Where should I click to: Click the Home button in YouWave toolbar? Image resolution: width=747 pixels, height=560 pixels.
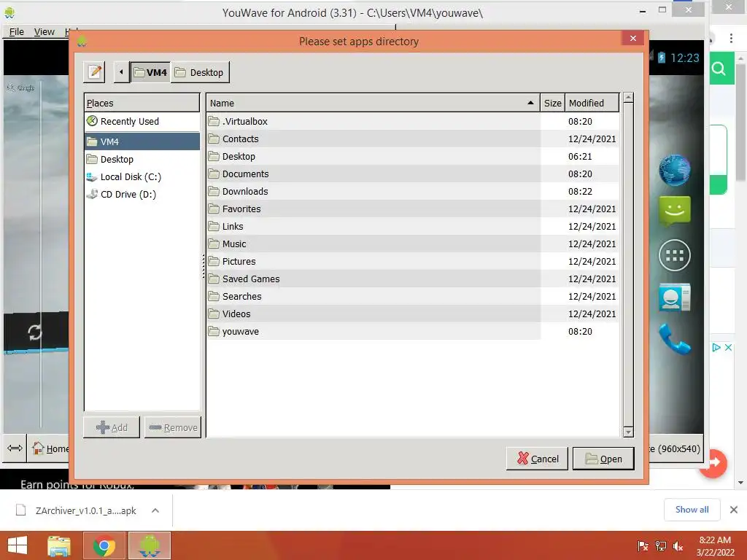[x=48, y=448]
